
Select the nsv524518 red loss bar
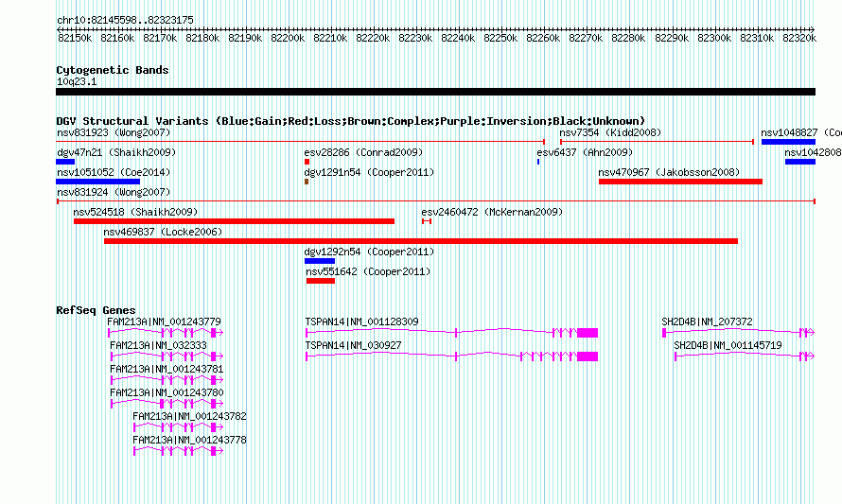234,221
